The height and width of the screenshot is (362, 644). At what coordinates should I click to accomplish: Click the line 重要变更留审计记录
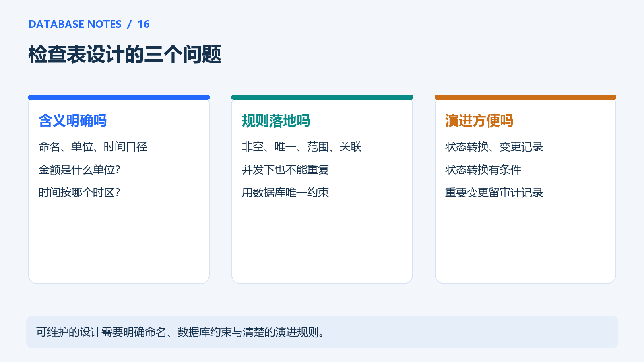point(494,193)
